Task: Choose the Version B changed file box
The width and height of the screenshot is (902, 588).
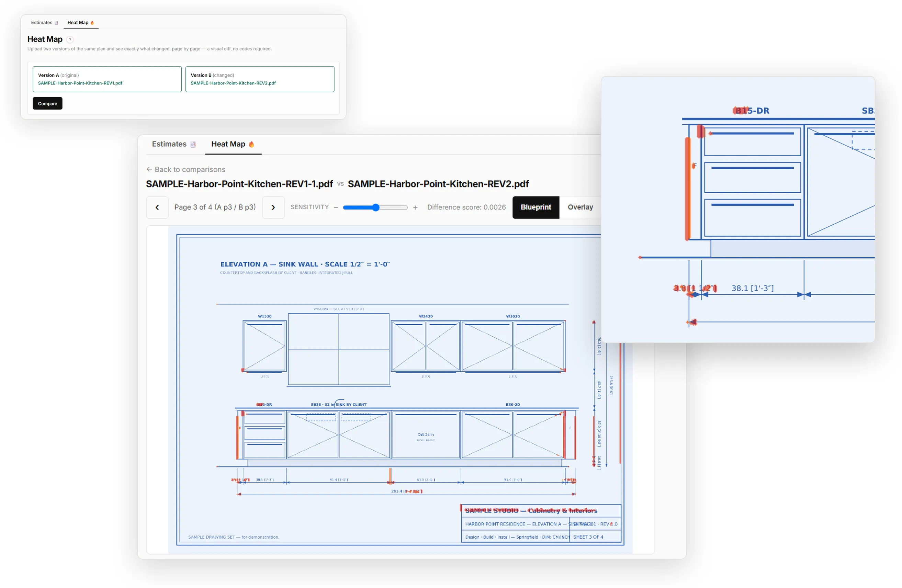Action: (x=260, y=79)
